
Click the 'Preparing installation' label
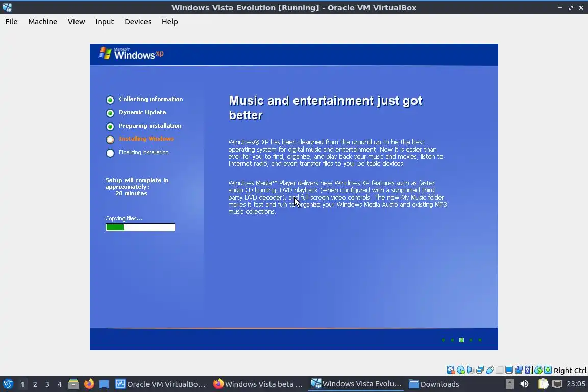tap(150, 125)
